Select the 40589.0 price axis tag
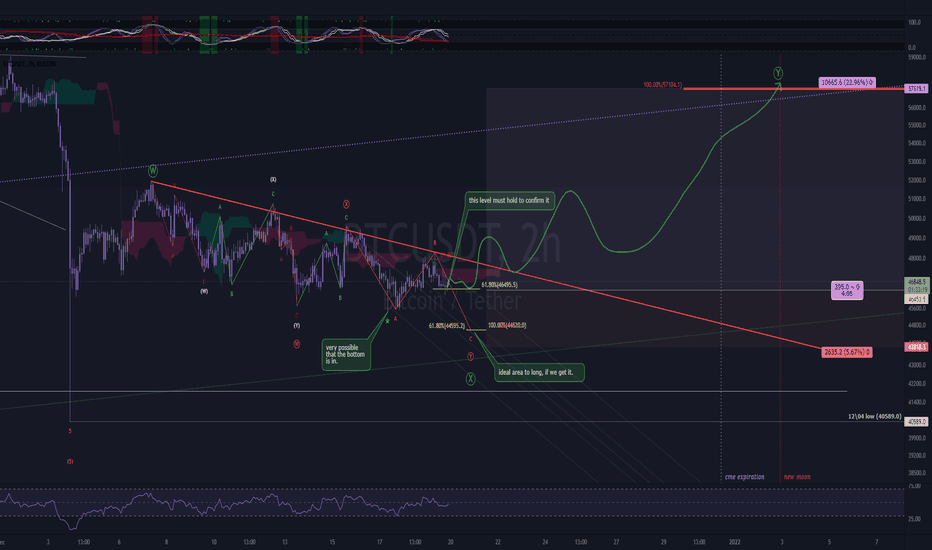932x550 pixels. pos(916,422)
